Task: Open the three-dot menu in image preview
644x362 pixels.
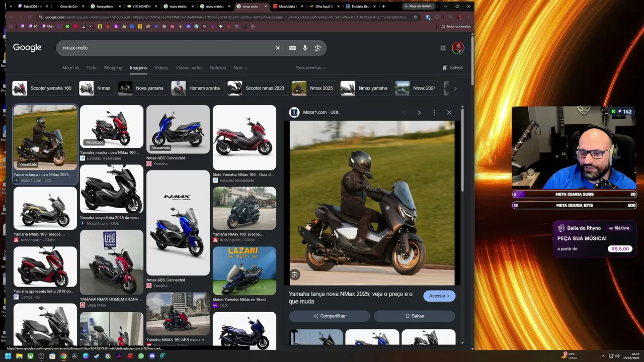Action: 434,113
